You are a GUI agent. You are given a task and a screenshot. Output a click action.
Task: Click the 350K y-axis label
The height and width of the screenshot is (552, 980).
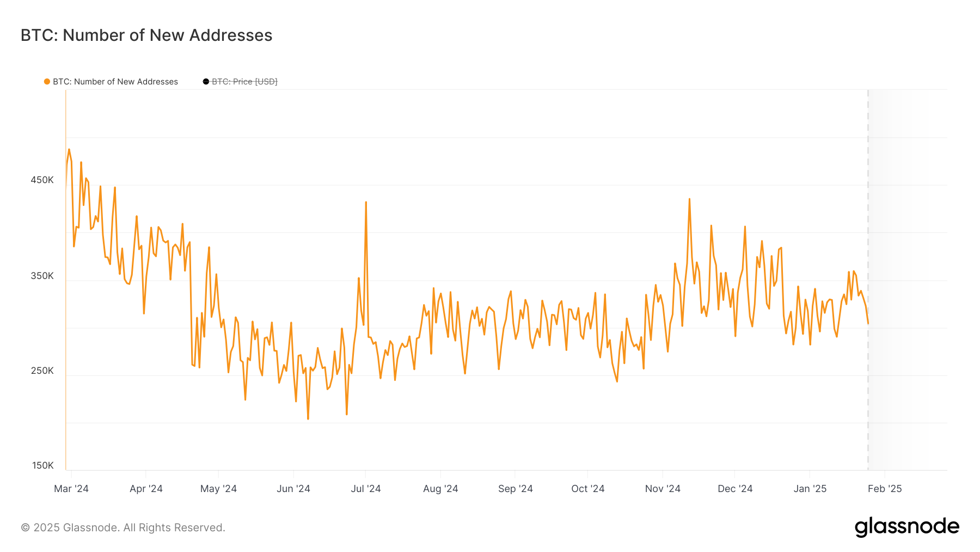click(x=42, y=276)
